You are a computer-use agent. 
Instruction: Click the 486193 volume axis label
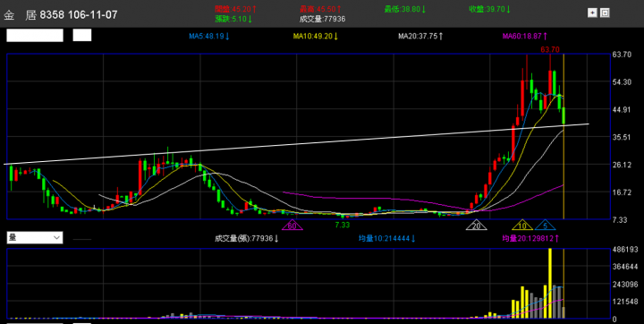click(624, 250)
